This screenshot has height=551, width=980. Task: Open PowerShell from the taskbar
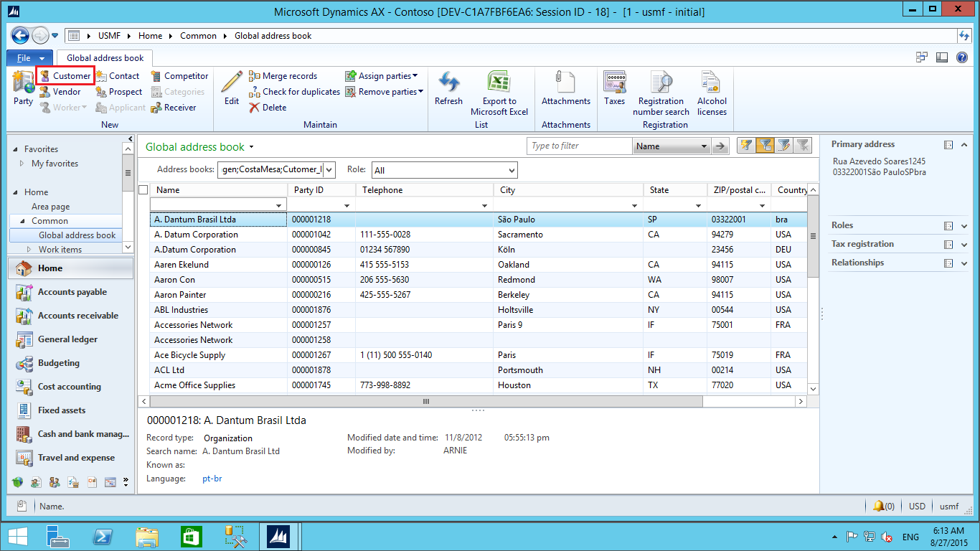click(x=103, y=537)
